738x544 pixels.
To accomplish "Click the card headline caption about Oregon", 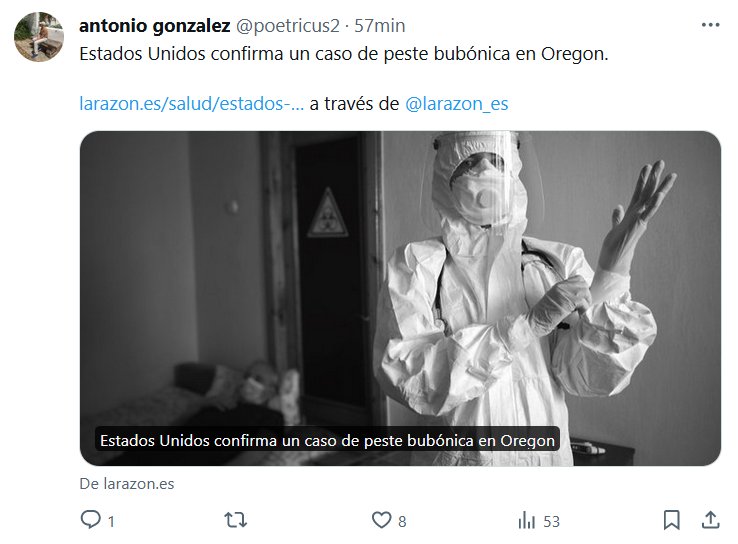I will 328,440.
